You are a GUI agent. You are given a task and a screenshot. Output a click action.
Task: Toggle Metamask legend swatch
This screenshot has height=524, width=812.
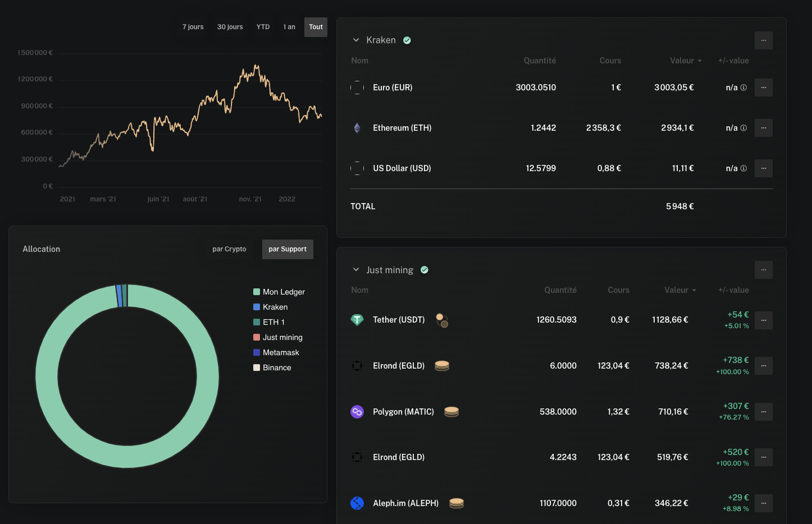click(257, 352)
